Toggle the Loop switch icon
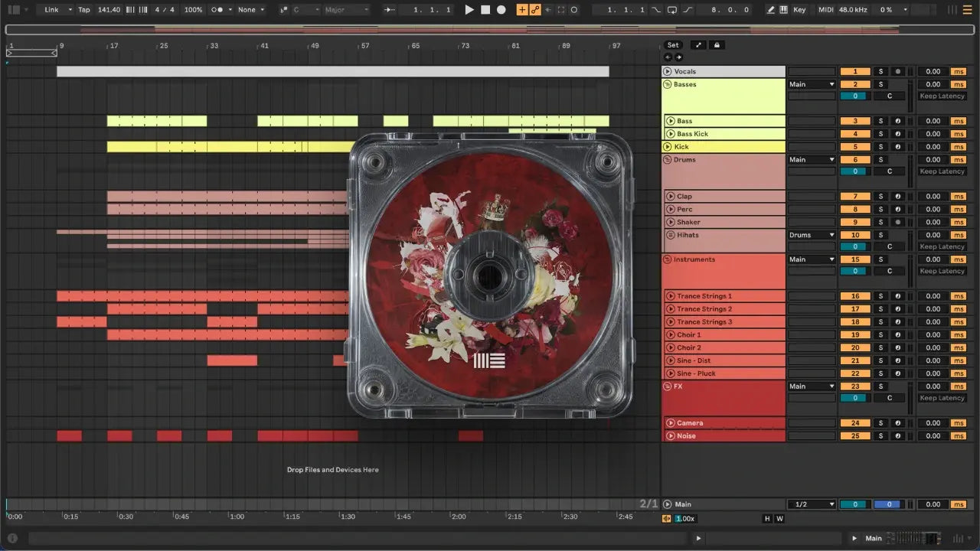This screenshot has height=551, width=980. [x=672, y=10]
